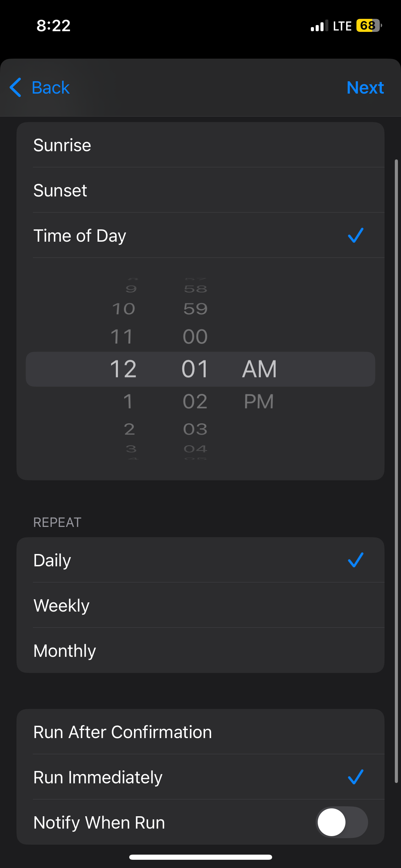Tap the checkmark beside Time of Day

(355, 236)
